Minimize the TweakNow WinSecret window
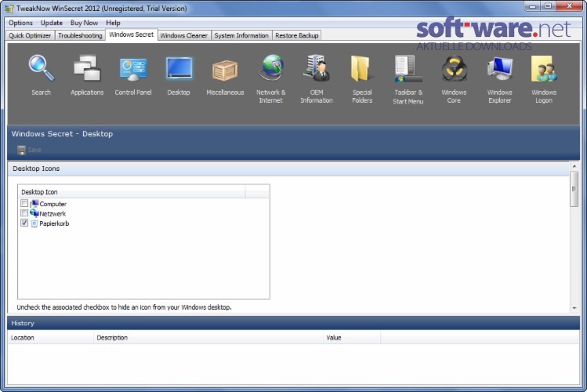The width and height of the screenshot is (587, 392). [532, 6]
